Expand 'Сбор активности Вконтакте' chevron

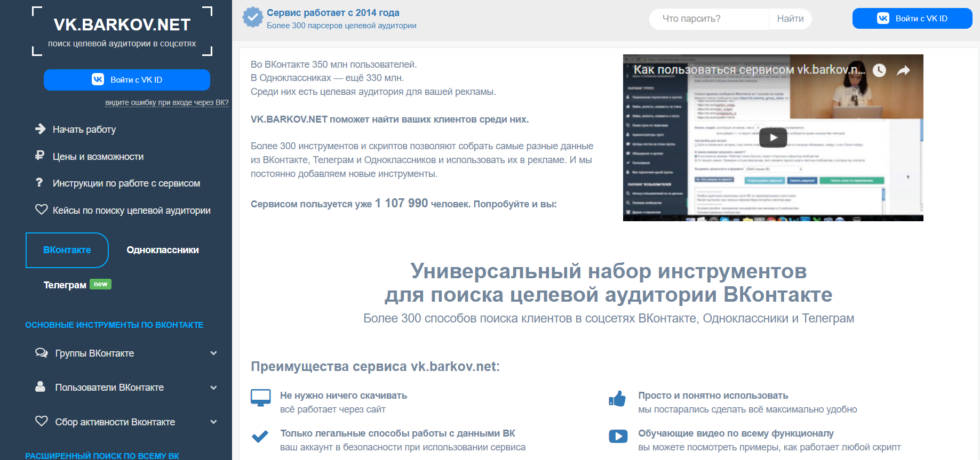tap(213, 422)
